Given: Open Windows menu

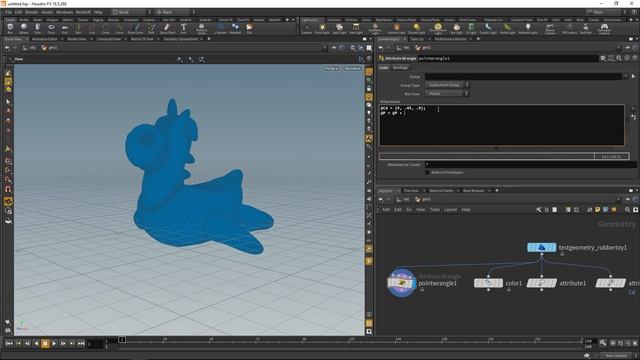Looking at the screenshot, I should tap(64, 12).
